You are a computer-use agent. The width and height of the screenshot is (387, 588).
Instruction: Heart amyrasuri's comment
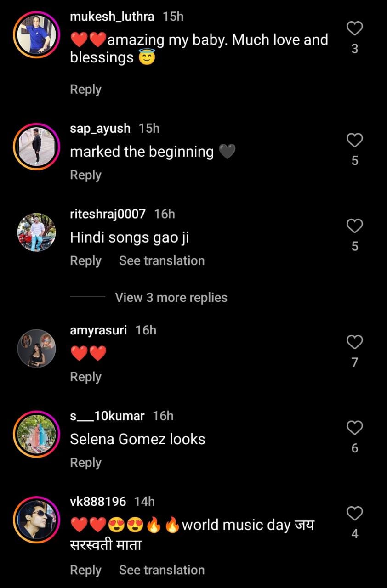click(x=354, y=342)
